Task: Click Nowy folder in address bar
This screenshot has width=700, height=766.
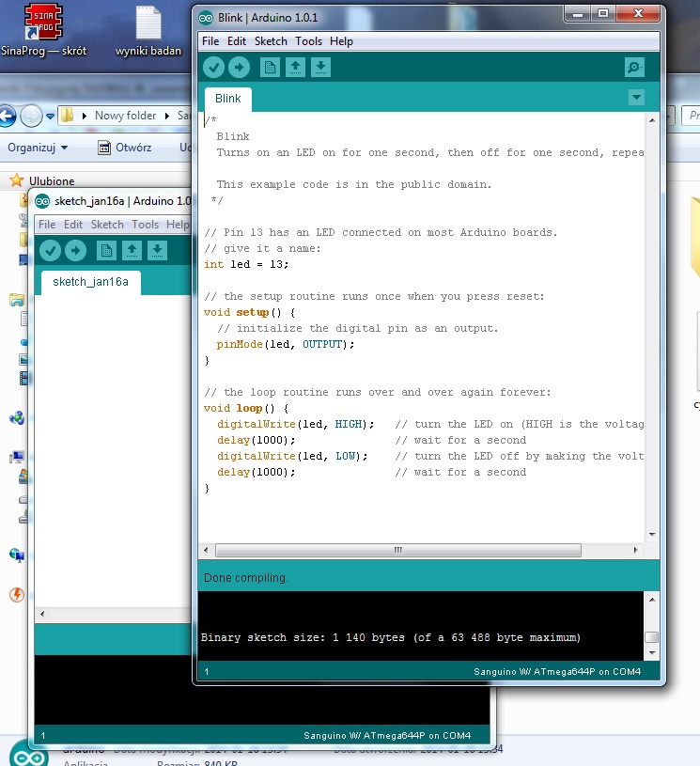Action: tap(126, 116)
